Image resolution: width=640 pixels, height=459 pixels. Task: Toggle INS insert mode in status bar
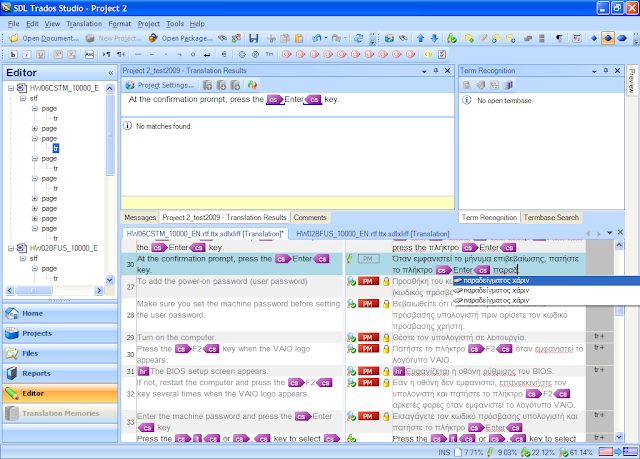pyautogui.click(x=444, y=452)
